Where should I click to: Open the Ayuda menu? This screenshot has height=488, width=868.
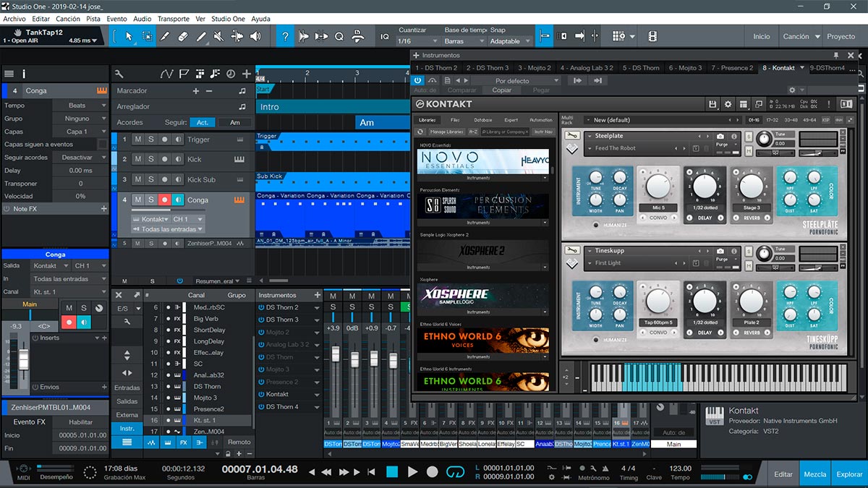(260, 18)
